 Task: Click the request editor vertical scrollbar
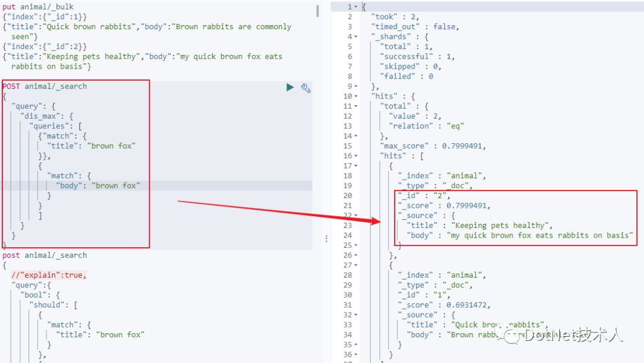point(317,11)
